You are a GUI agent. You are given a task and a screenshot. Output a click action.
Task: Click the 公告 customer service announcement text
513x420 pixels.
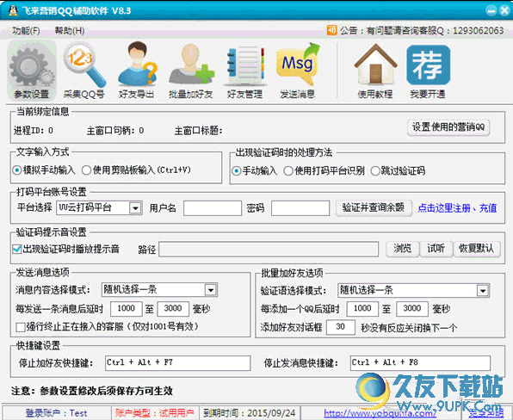[422, 31]
